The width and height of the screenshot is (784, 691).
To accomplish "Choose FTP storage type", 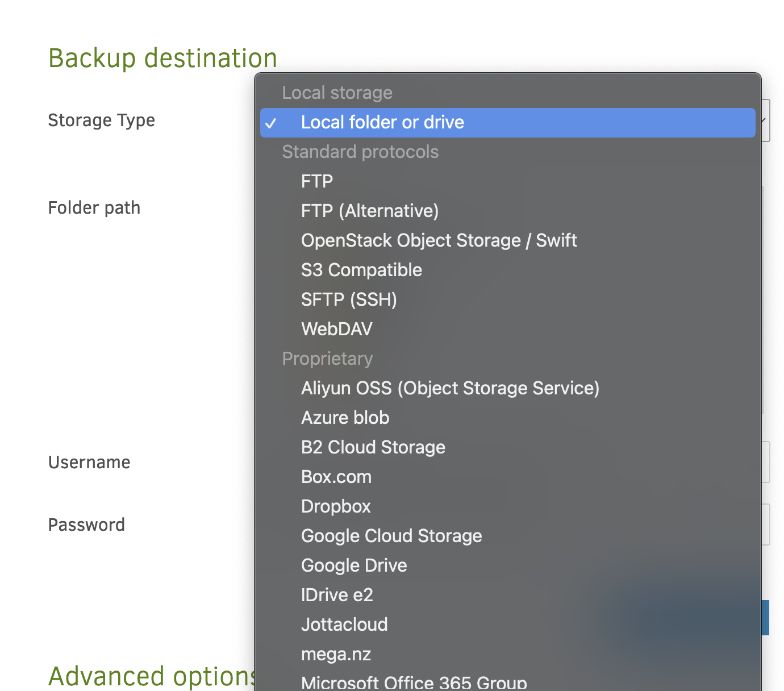I will pos(507,181).
